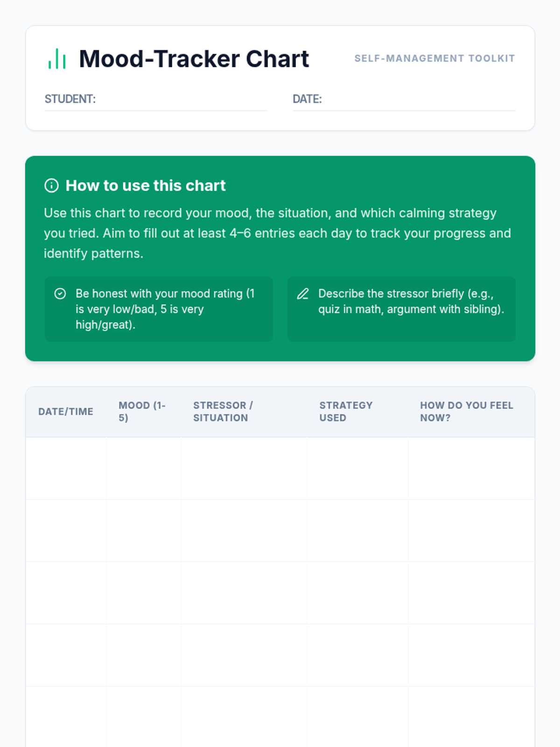Click the pencil edit icon

(x=303, y=294)
